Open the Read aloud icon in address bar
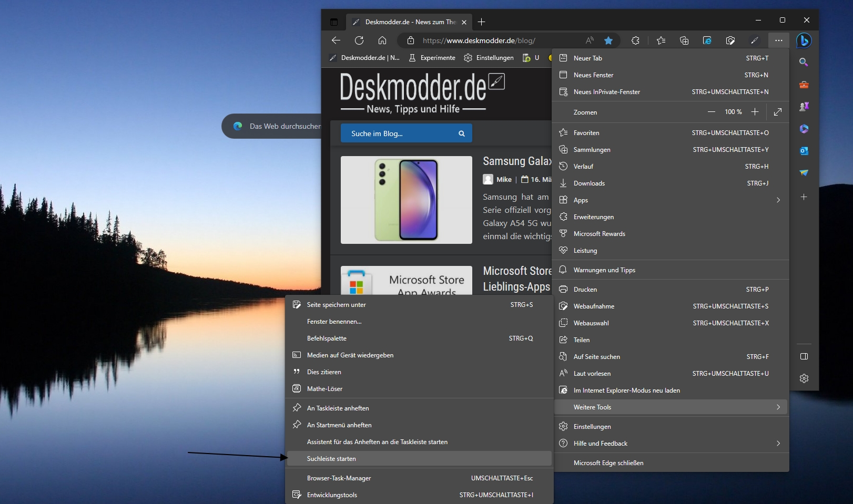Screen dimensions: 853x504 tap(590, 40)
